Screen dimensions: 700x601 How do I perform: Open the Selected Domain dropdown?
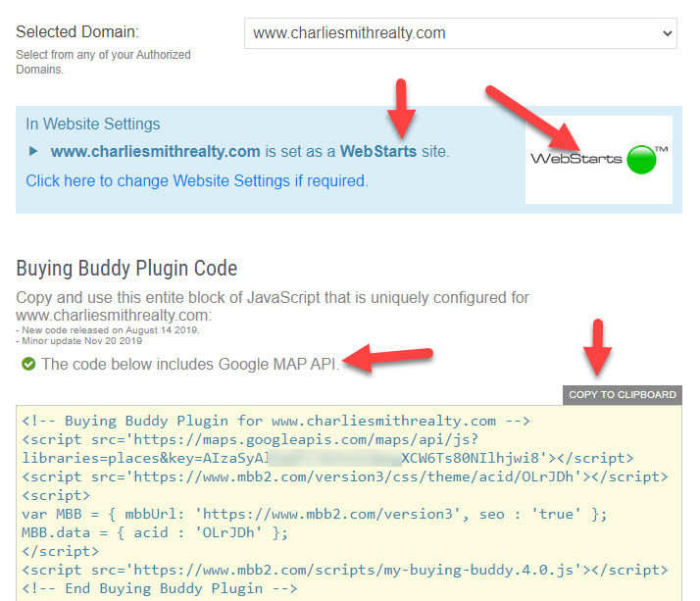coord(460,33)
